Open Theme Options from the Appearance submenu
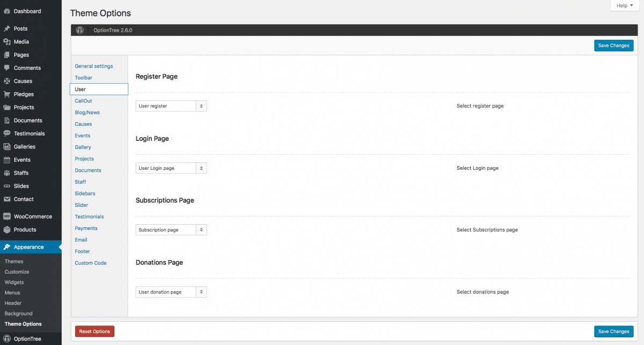The width and height of the screenshot is (644, 345). click(24, 324)
